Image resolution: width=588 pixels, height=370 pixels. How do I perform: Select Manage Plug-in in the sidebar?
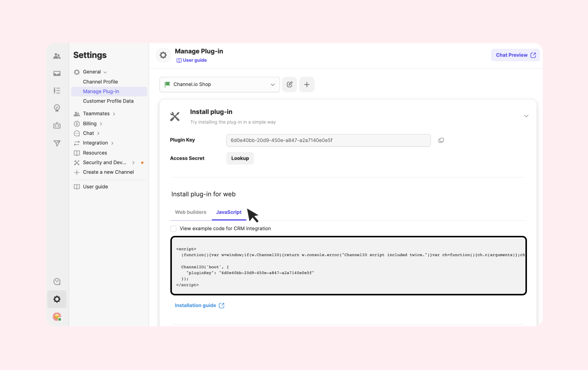(x=109, y=92)
